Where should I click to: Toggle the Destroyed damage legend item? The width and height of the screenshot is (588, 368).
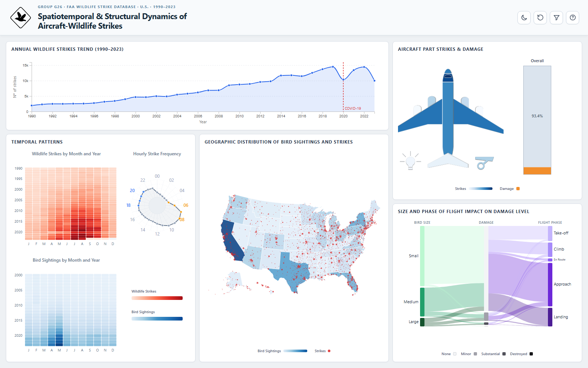pyautogui.click(x=521, y=354)
